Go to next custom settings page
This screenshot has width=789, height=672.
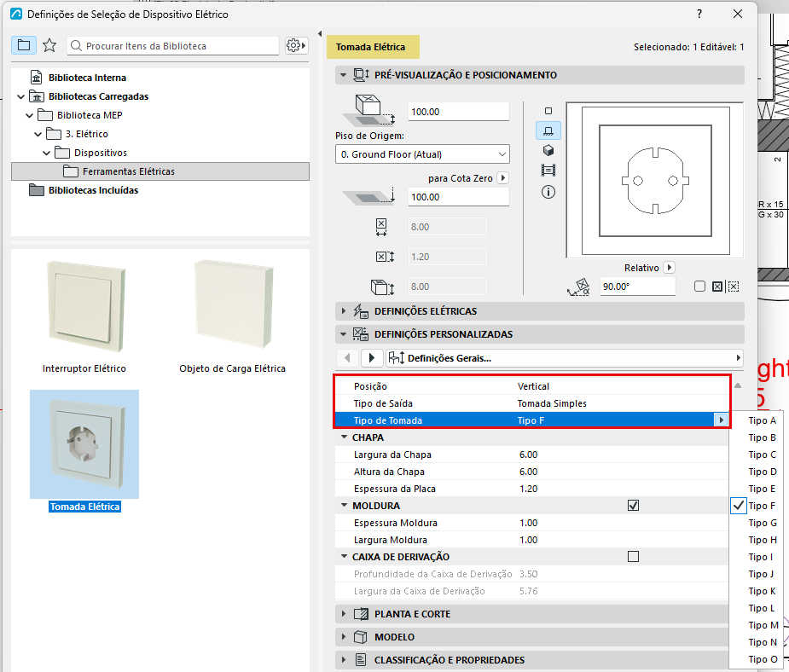coord(371,358)
